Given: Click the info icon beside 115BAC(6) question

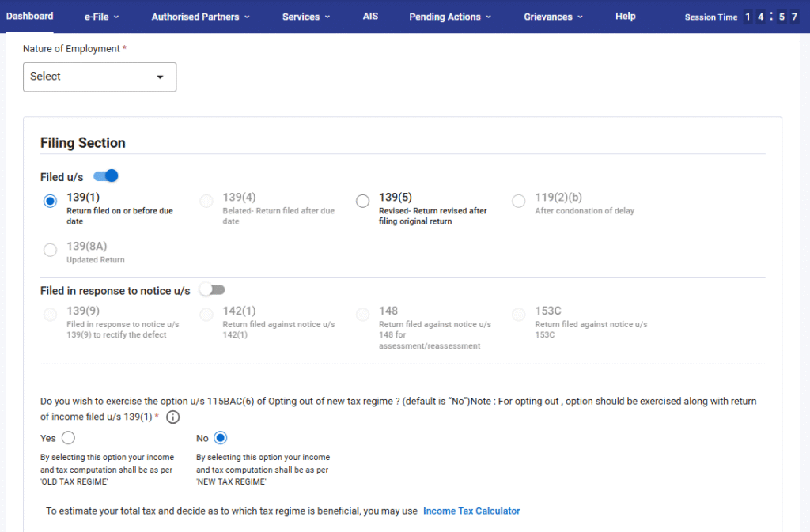Looking at the screenshot, I should [x=172, y=417].
